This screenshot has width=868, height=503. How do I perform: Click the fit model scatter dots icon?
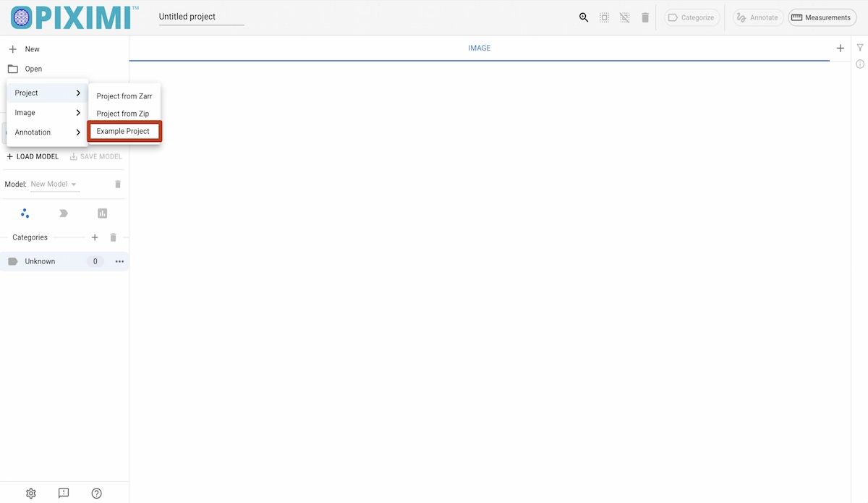tap(25, 213)
